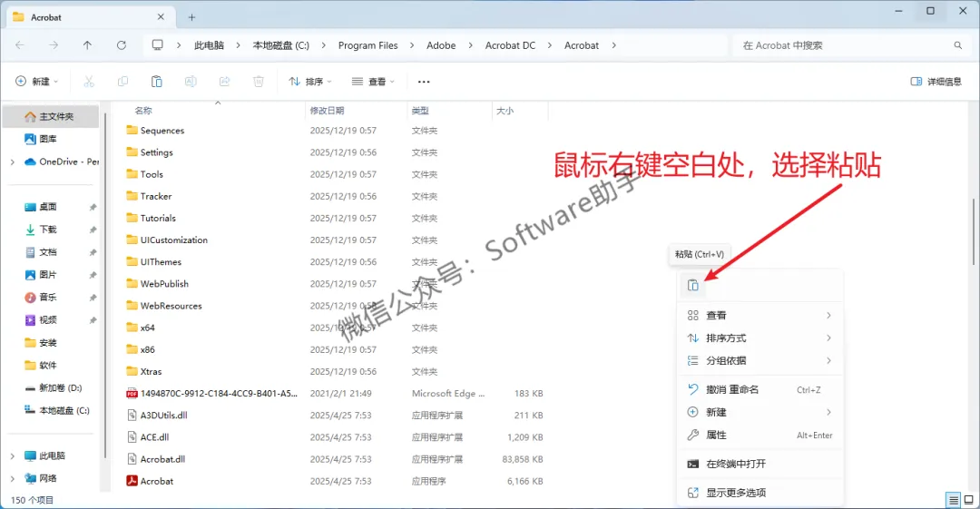Open the 排序 sort dropdown
The image size is (980, 509).
click(x=310, y=82)
